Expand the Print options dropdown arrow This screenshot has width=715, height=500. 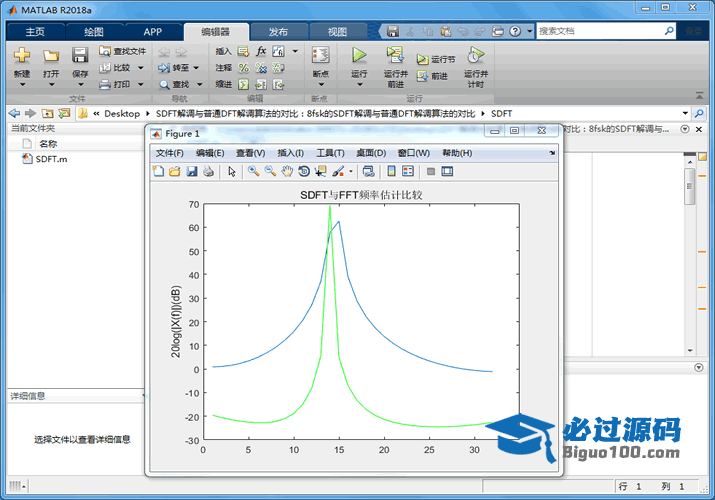[140, 84]
